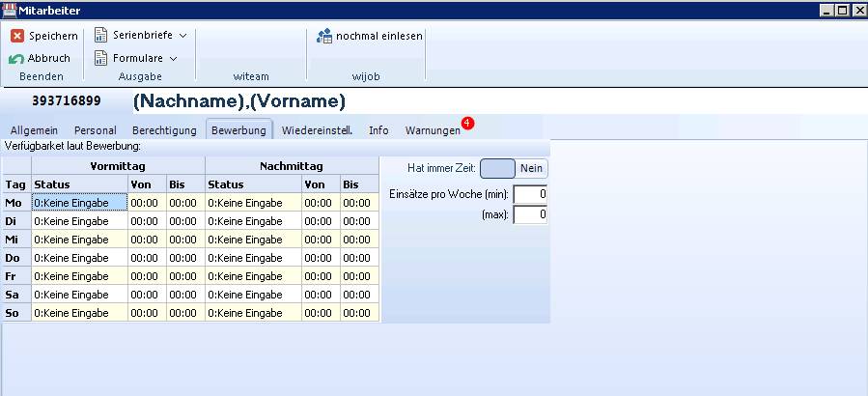The height and width of the screenshot is (396, 868).
Task: Focus the Einsätze pro Woche (min) field
Action: pos(530,194)
